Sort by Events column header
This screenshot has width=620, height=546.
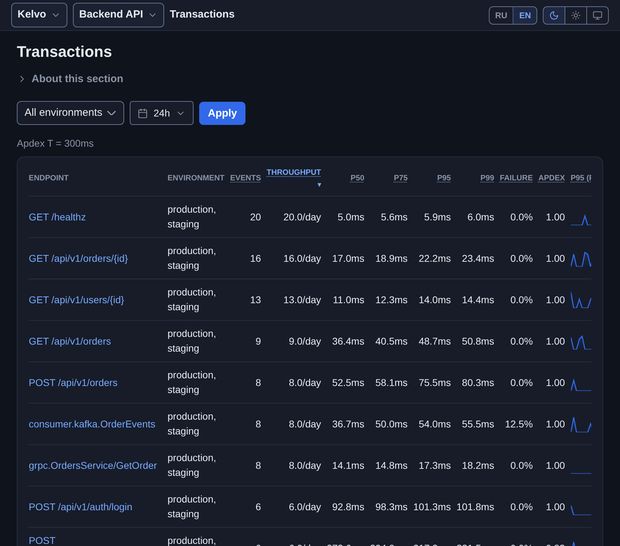coord(245,178)
